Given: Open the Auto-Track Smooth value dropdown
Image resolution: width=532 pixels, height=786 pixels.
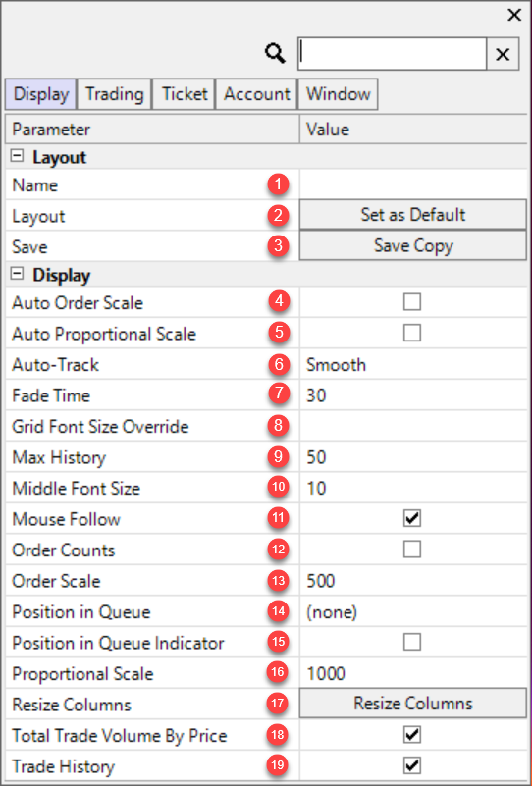Looking at the screenshot, I should click(413, 364).
